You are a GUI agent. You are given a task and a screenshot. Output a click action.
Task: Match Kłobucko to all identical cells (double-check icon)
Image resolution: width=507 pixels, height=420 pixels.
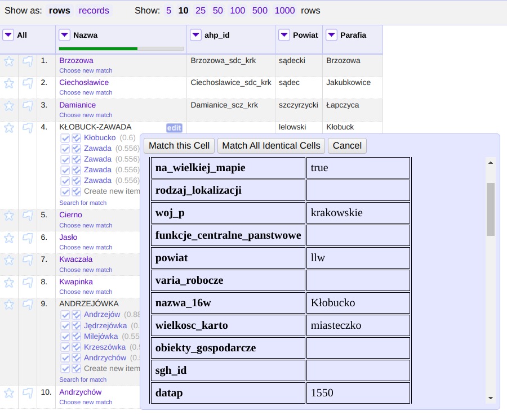click(x=76, y=138)
